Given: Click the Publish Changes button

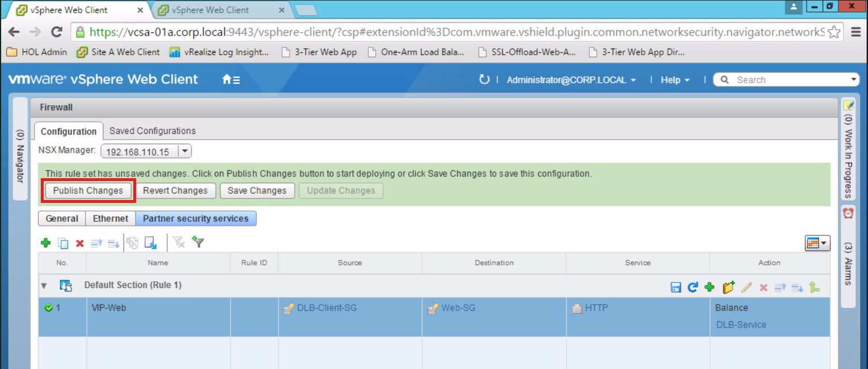Looking at the screenshot, I should pos(88,191).
